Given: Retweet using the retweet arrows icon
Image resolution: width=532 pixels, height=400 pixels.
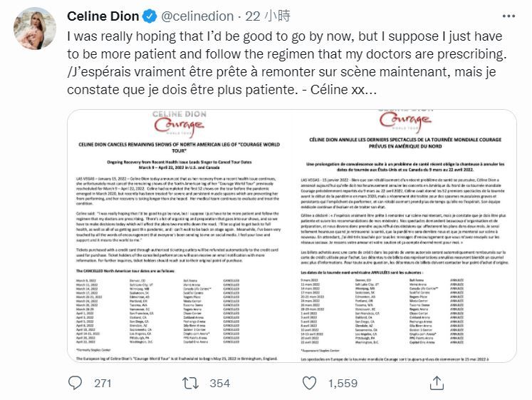Looking at the screenshot, I should [x=191, y=383].
